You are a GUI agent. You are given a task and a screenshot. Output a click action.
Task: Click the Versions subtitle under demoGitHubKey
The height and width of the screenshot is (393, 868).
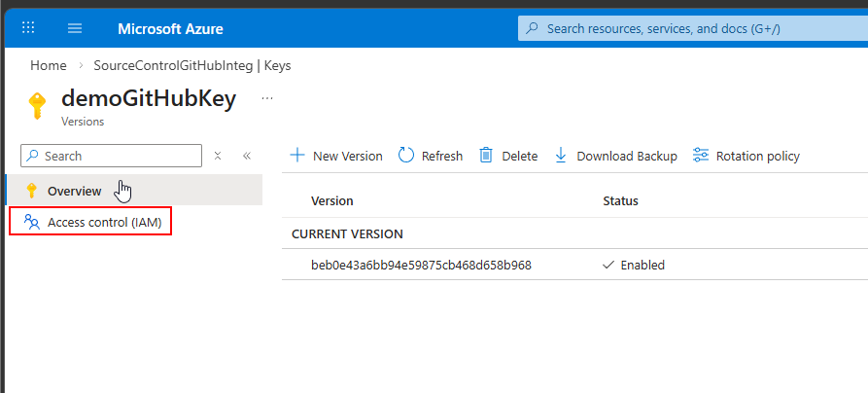tap(83, 122)
